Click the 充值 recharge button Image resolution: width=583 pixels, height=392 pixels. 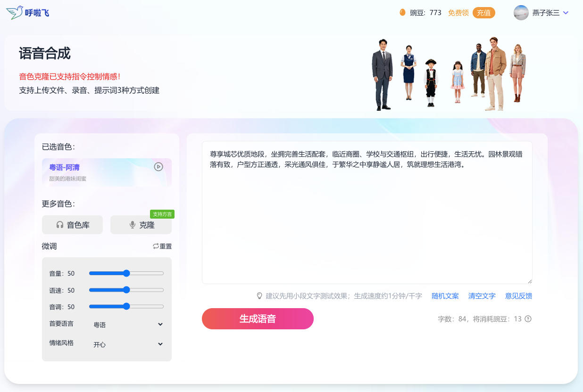click(x=483, y=13)
